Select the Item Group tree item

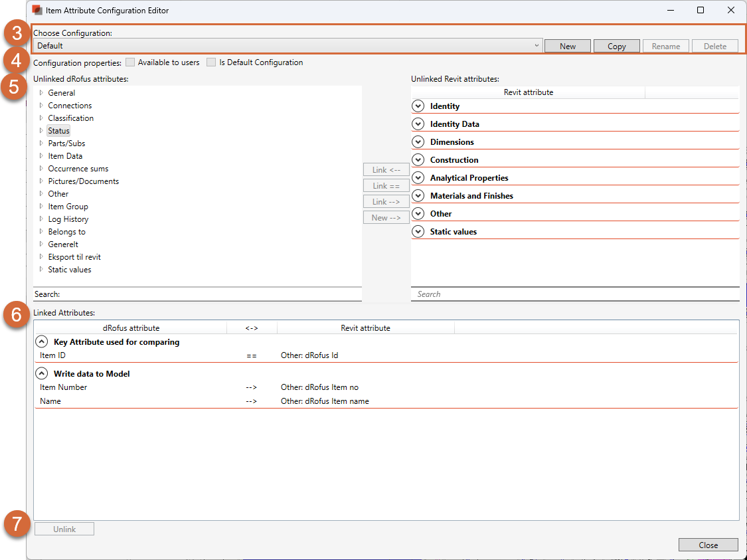68,206
